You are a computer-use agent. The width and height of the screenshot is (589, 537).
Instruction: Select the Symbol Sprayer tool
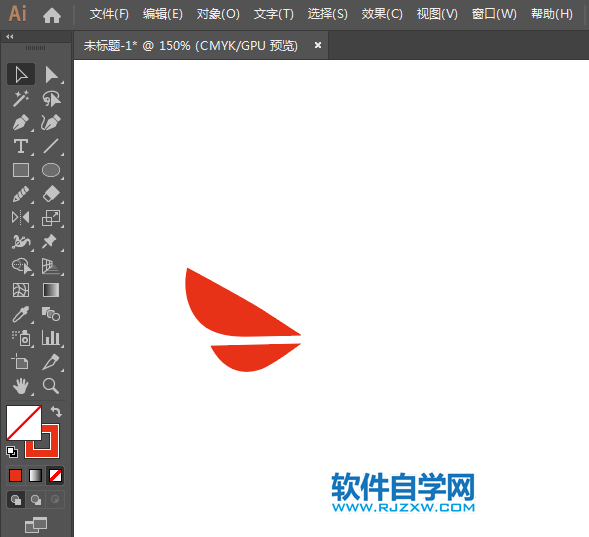[21, 338]
